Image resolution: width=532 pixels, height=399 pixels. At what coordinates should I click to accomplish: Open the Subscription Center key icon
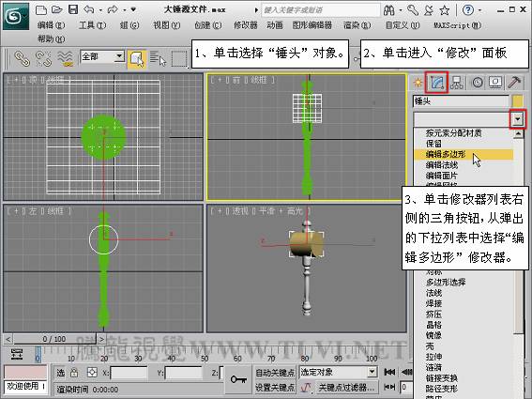coord(413,10)
